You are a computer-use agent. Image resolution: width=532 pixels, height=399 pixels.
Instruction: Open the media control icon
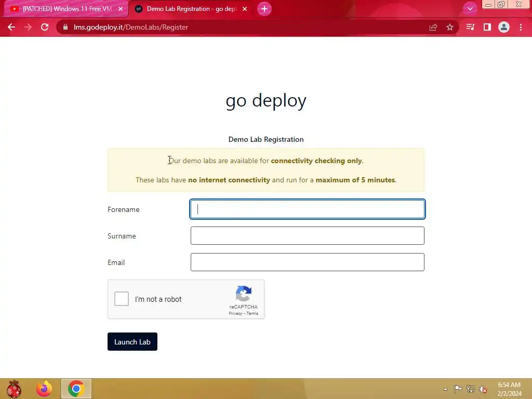click(470, 27)
